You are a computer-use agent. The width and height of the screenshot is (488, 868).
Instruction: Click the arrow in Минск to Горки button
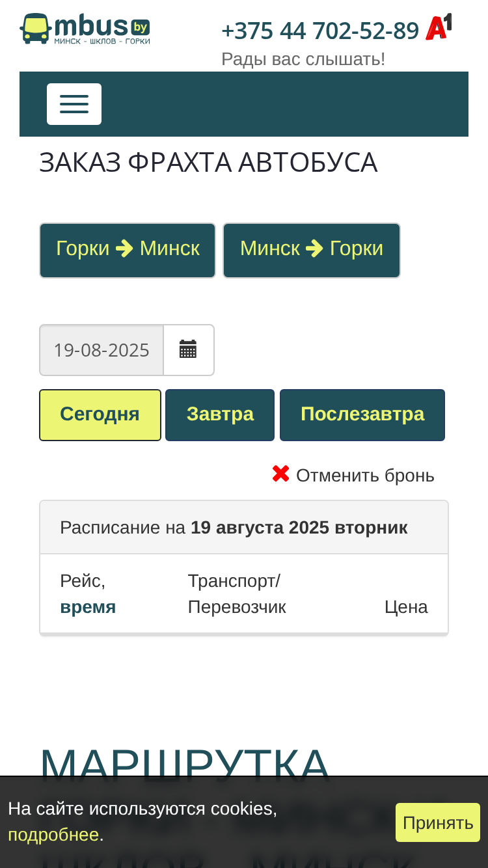point(314,249)
